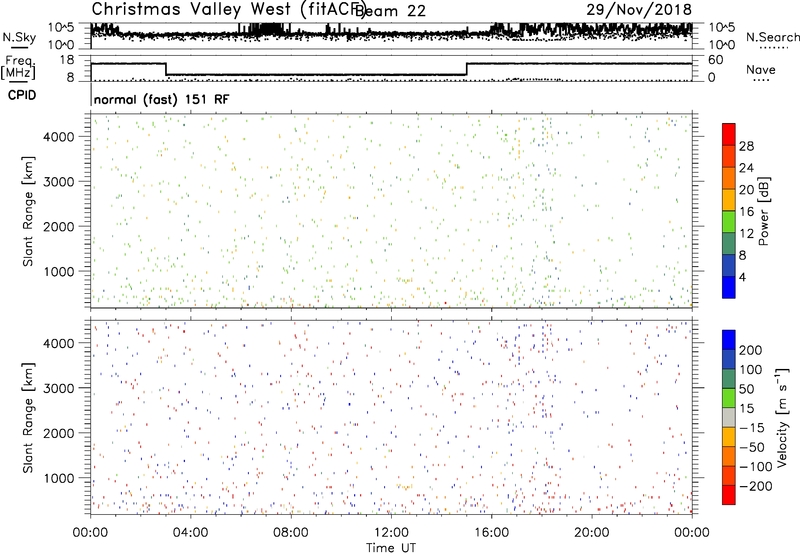Click the '16:00' time tick label

click(x=491, y=533)
